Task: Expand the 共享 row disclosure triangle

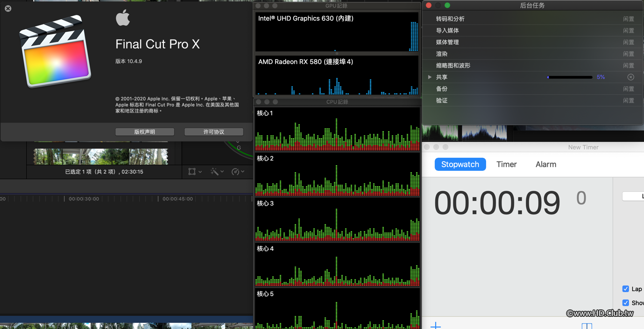Action: (x=430, y=77)
